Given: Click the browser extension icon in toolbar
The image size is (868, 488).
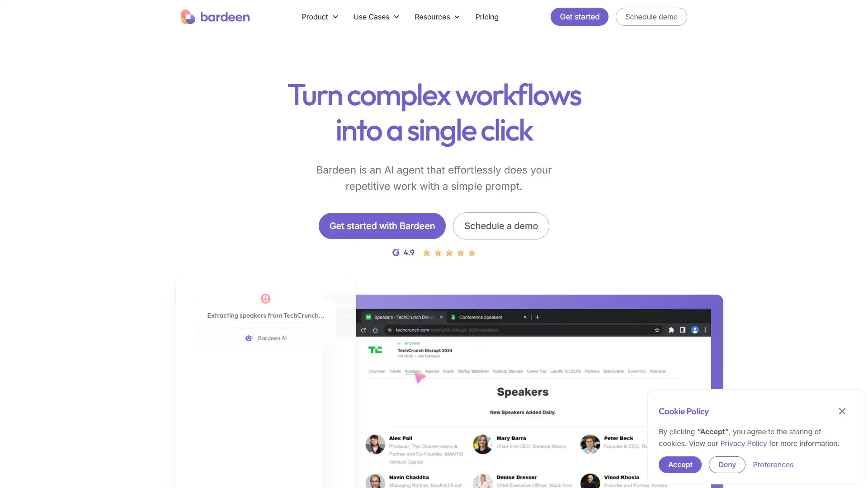Looking at the screenshot, I should coord(671,329).
